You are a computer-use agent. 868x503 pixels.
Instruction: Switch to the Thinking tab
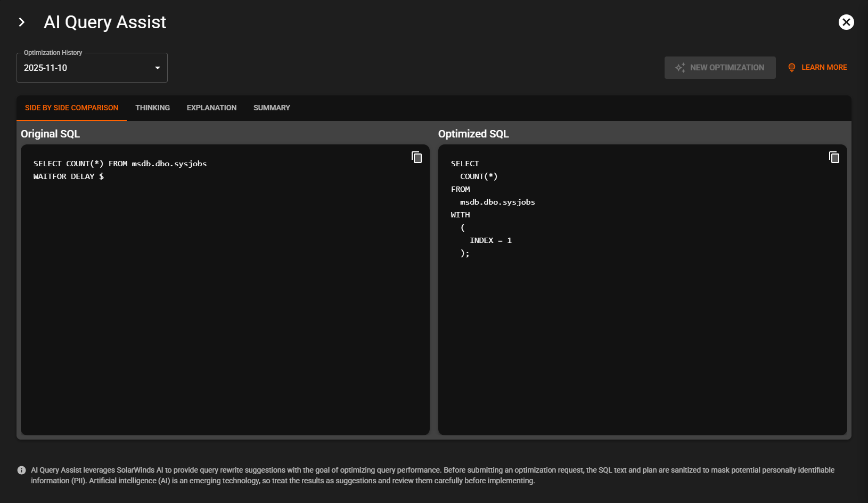[x=152, y=108]
